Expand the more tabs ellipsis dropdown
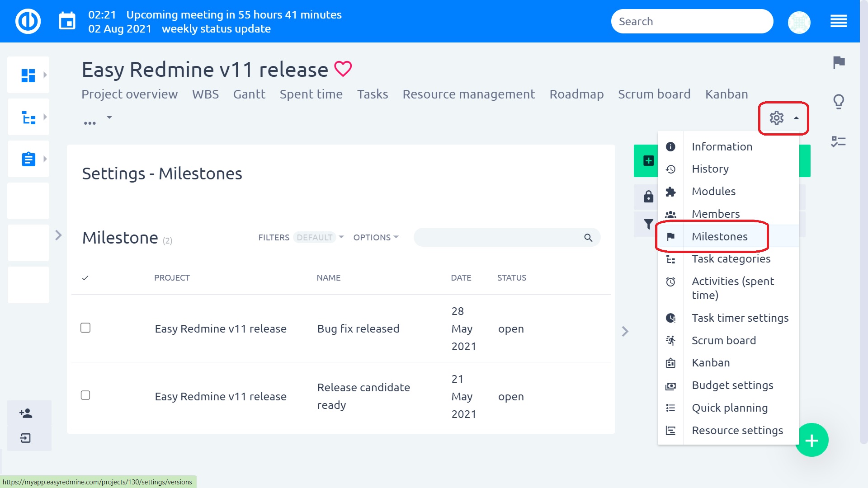868x488 pixels. pyautogui.click(x=97, y=120)
